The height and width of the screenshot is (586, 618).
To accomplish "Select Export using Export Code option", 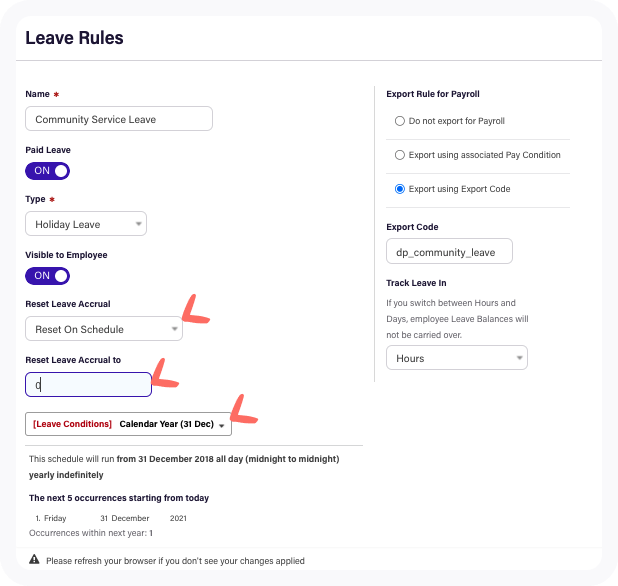I will click(400, 189).
